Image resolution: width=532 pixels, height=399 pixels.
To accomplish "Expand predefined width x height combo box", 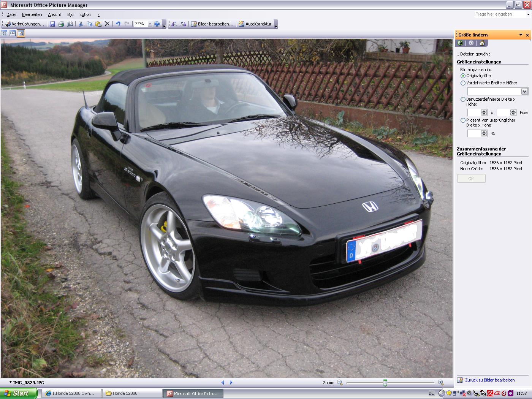I will click(x=524, y=92).
